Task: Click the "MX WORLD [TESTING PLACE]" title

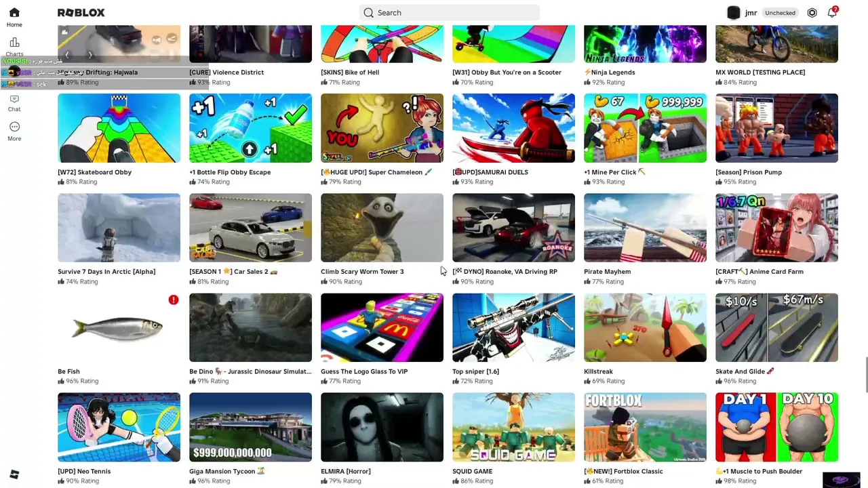Action: (760, 73)
